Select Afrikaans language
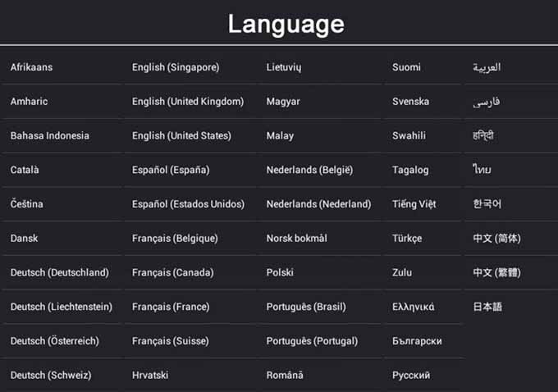 point(31,67)
